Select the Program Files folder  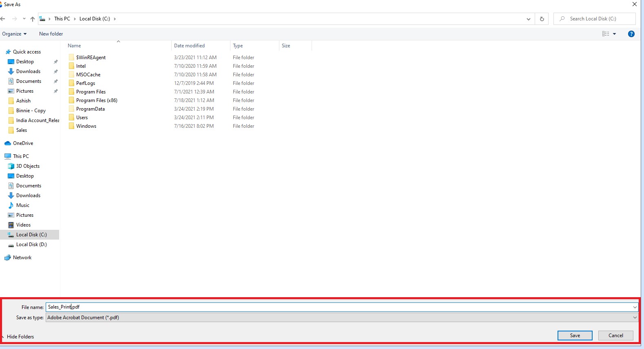click(x=91, y=92)
